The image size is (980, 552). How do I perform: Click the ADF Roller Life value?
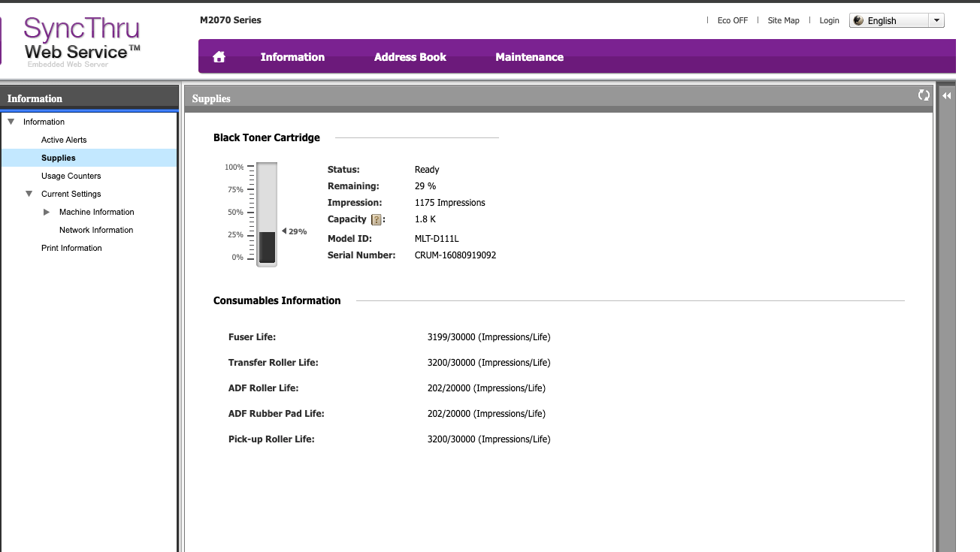coord(486,388)
